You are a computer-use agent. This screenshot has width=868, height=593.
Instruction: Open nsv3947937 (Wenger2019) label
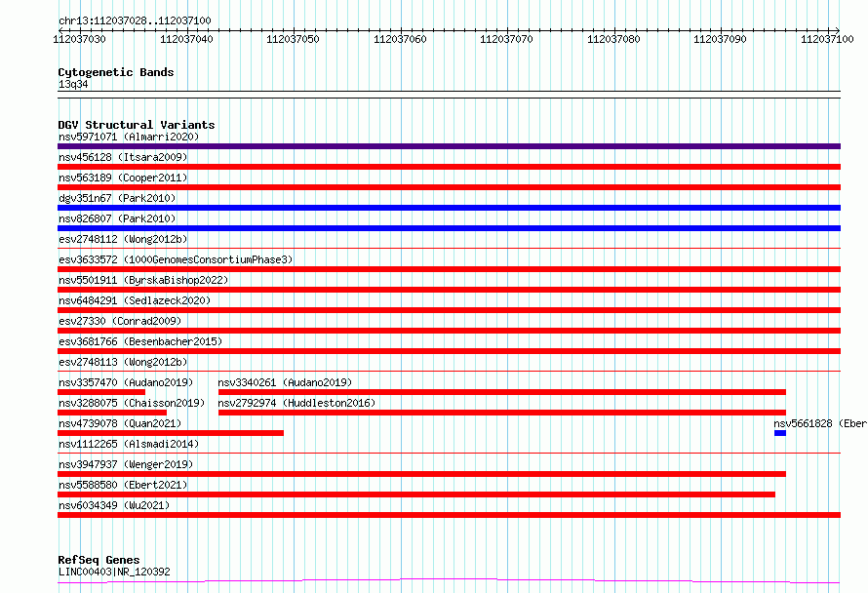coord(126,464)
